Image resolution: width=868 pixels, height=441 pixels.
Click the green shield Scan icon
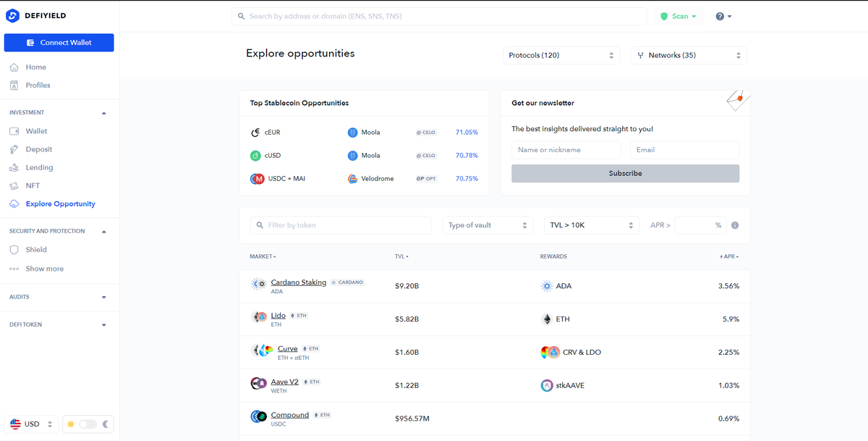click(664, 16)
